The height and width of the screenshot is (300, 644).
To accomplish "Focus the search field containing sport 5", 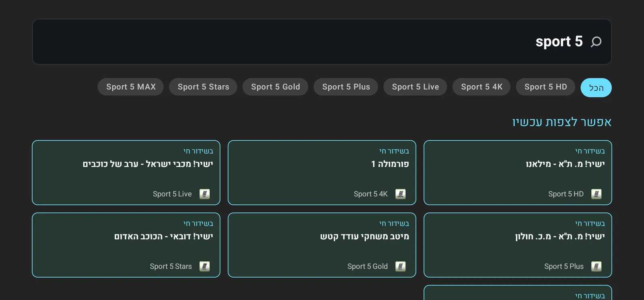I will click(322, 42).
